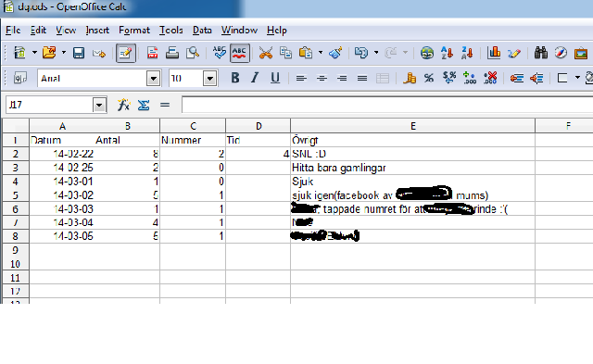The width and height of the screenshot is (593, 364).
Task: Click the Copy icon
Action: click(x=285, y=53)
